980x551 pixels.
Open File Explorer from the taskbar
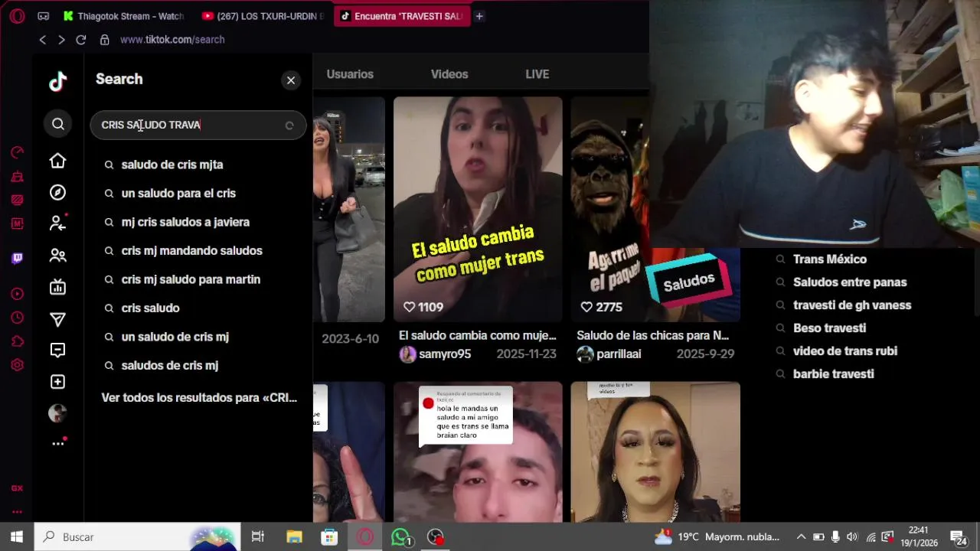(294, 537)
